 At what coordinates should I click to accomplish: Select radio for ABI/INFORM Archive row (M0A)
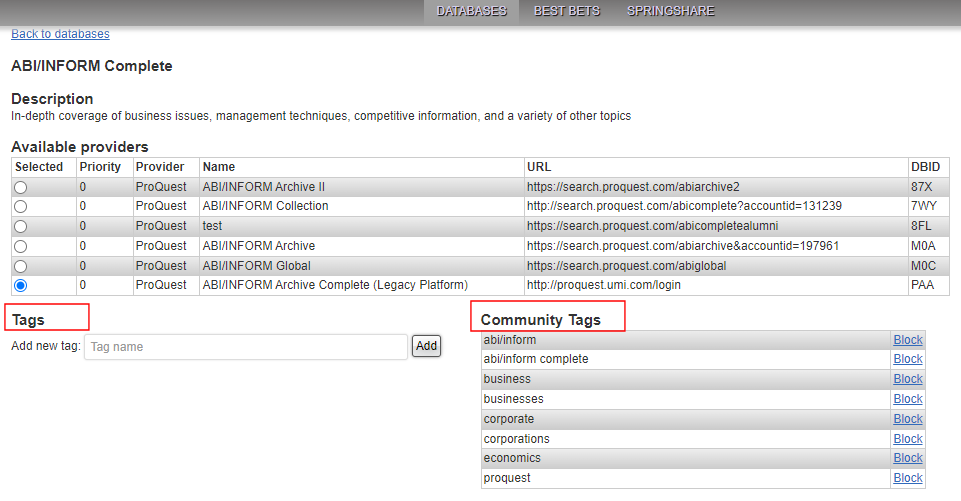21,247
